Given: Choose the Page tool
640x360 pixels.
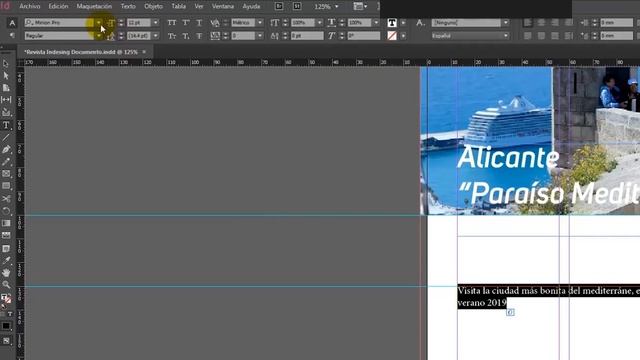Looking at the screenshot, I should click(6, 88).
